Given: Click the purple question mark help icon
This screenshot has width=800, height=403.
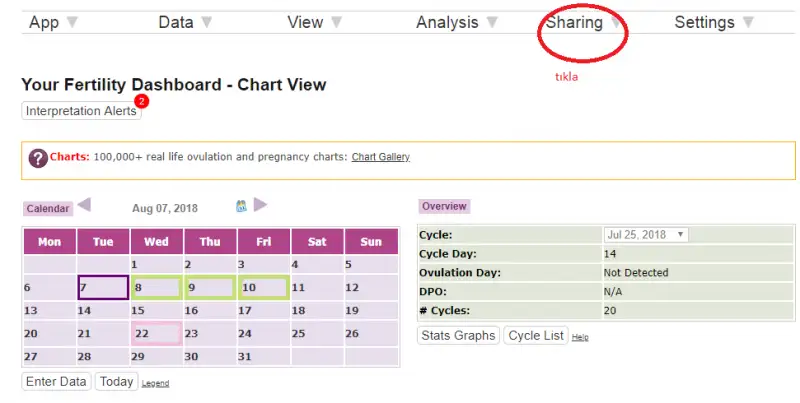Looking at the screenshot, I should click(38, 159).
